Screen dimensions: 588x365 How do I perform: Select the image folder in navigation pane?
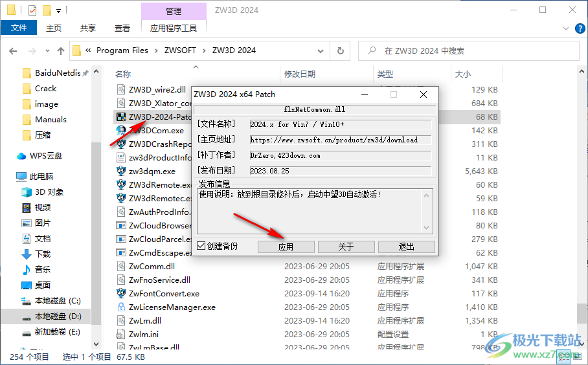point(47,104)
